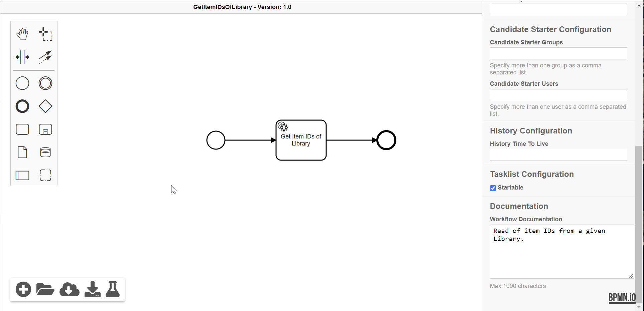Viewport: 644px width, 311px height.
Task: Open the BPMN.io logo link
Action: pos(622,297)
